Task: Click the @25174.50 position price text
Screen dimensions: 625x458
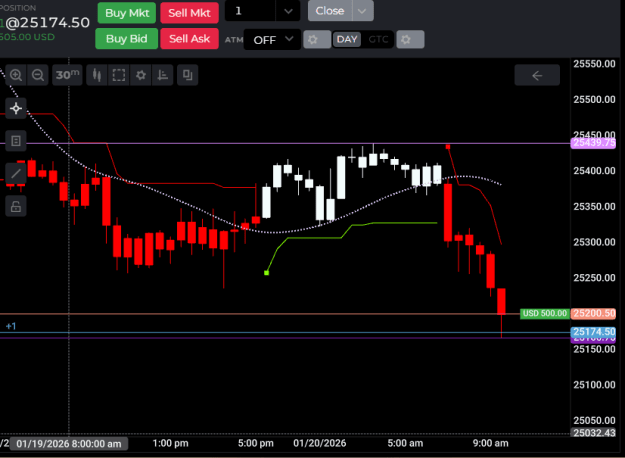Action: (47, 23)
